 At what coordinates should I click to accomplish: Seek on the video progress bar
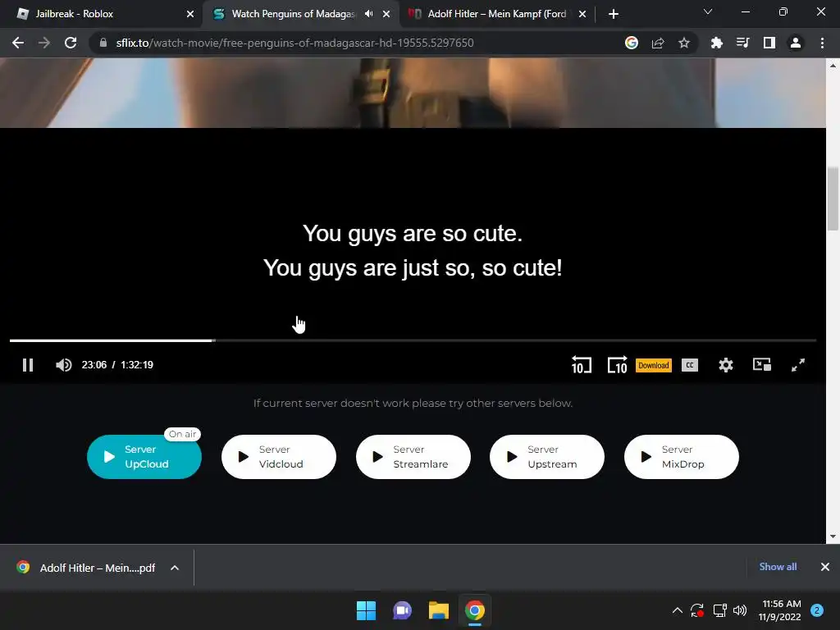pyautogui.click(x=413, y=340)
